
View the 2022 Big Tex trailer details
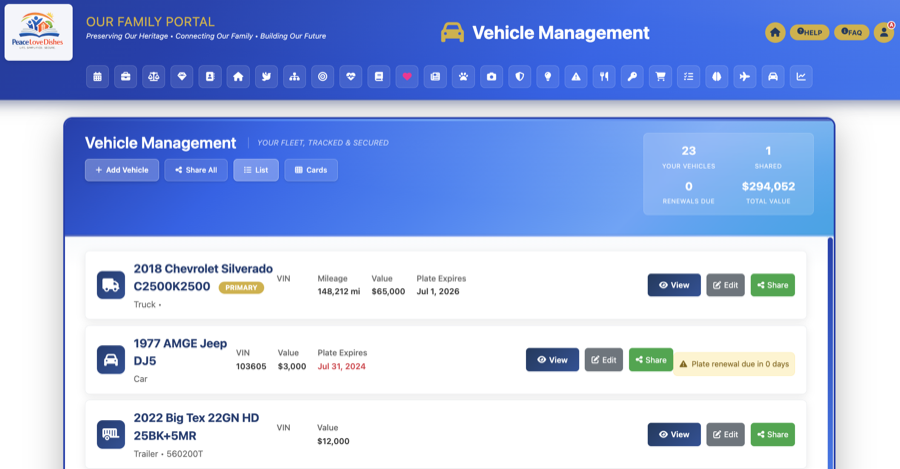[x=674, y=435]
